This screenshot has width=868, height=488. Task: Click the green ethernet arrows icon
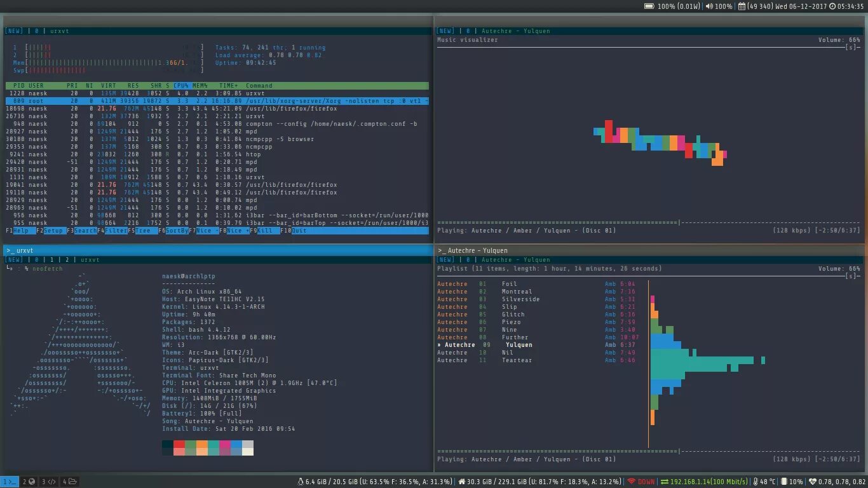coord(664,482)
